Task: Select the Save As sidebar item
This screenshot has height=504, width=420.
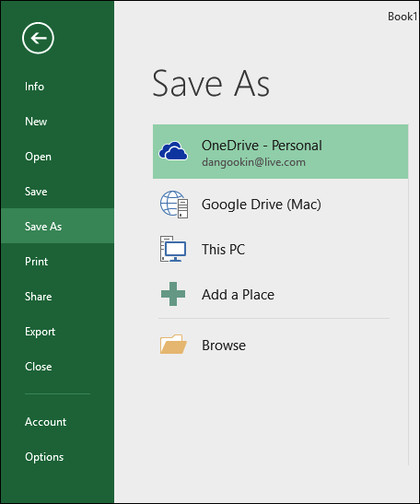Action: pos(57,226)
